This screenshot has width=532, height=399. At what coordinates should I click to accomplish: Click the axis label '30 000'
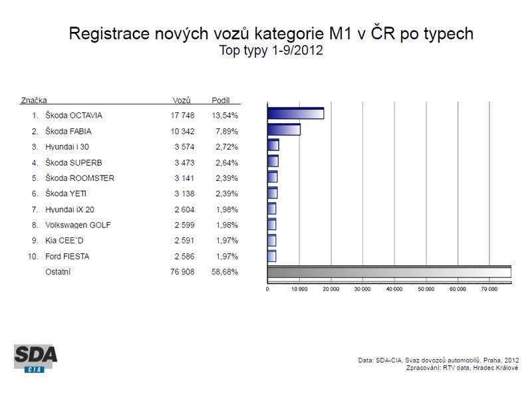(x=362, y=289)
